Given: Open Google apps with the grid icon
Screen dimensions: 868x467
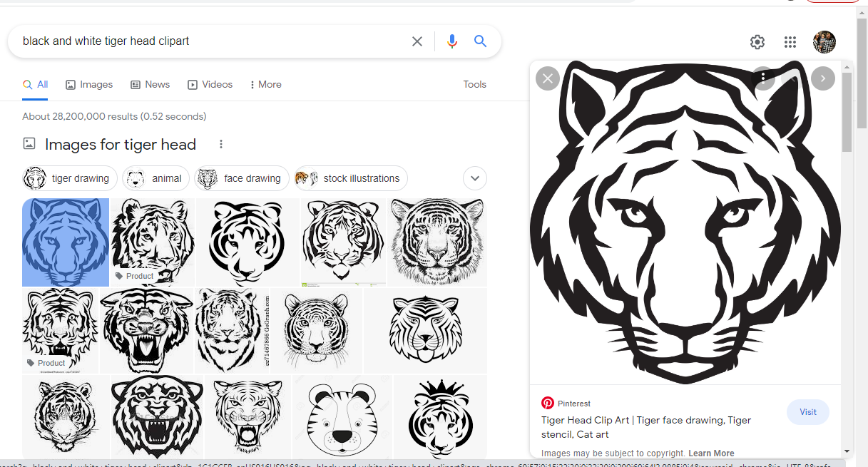Looking at the screenshot, I should pyautogui.click(x=790, y=42).
